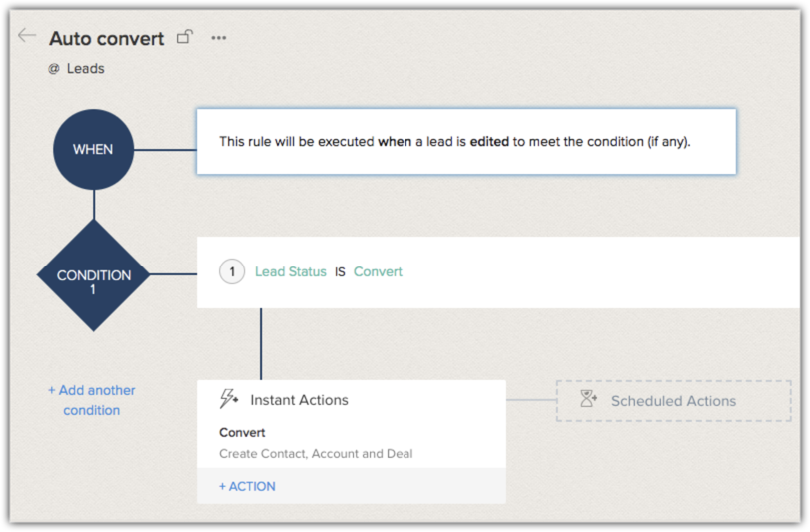
Task: Click the back arrow beside Auto convert
Action: coord(27,37)
